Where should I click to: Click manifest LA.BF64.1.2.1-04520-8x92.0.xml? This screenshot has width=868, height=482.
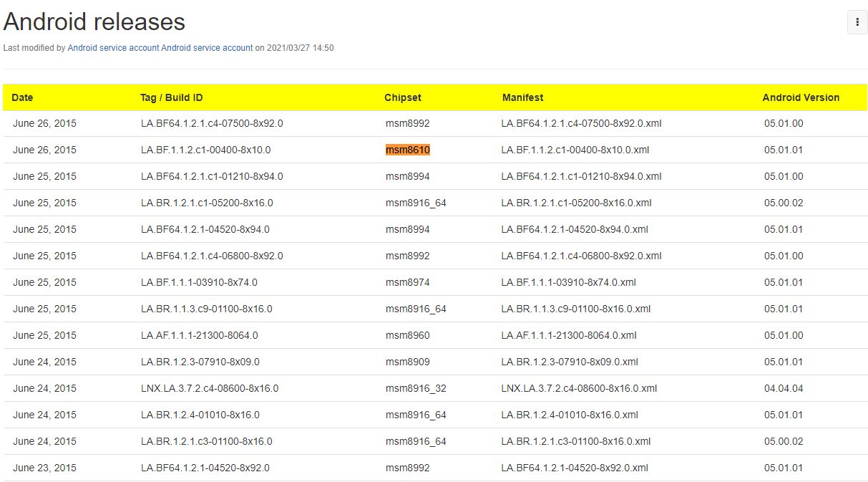(575, 468)
